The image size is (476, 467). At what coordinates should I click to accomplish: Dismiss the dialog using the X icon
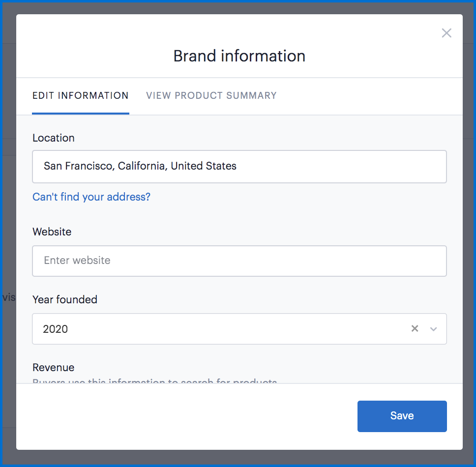click(446, 33)
